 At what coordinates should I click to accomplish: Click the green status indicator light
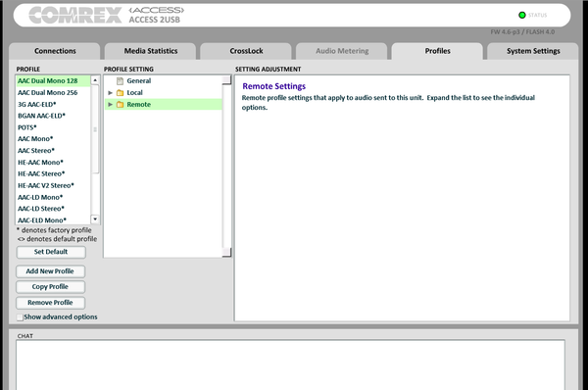click(521, 15)
